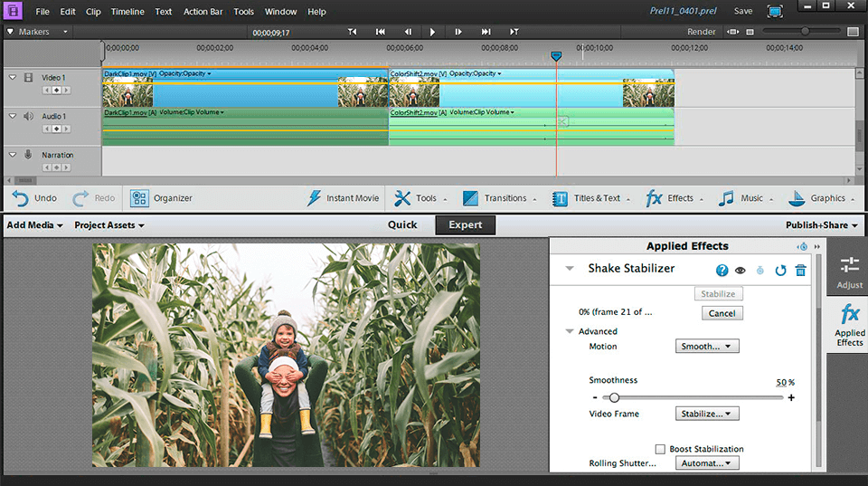Play the timeline
Viewport: 868px width, 486px height.
432,32
